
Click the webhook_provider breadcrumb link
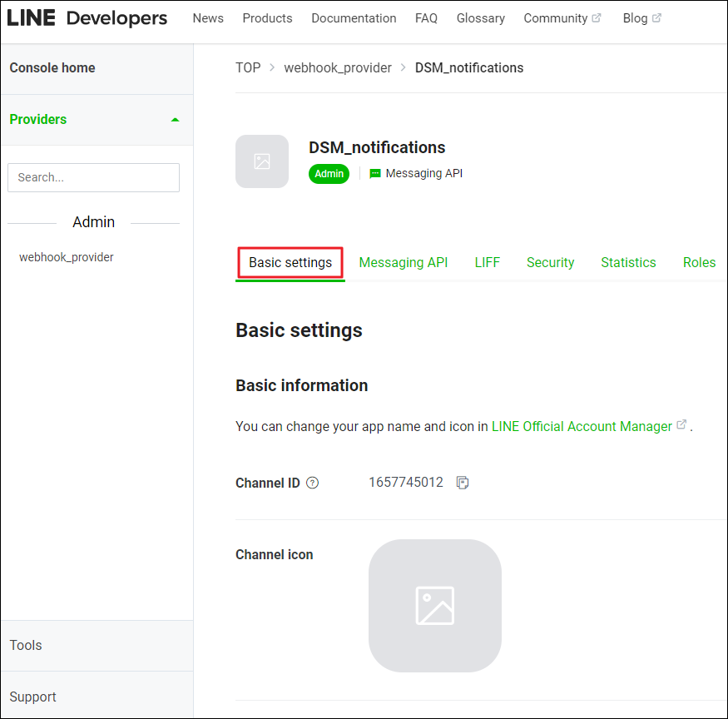pos(338,67)
